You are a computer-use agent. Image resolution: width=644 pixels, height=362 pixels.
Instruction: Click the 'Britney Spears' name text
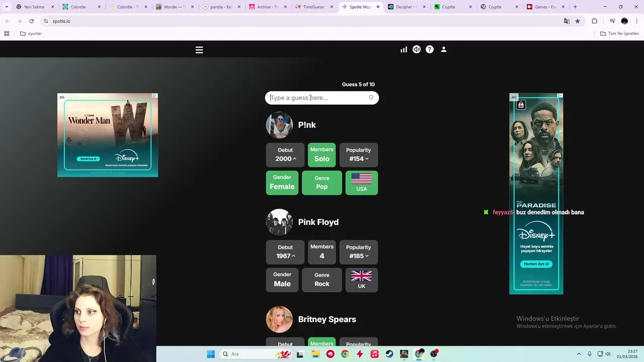point(327,319)
